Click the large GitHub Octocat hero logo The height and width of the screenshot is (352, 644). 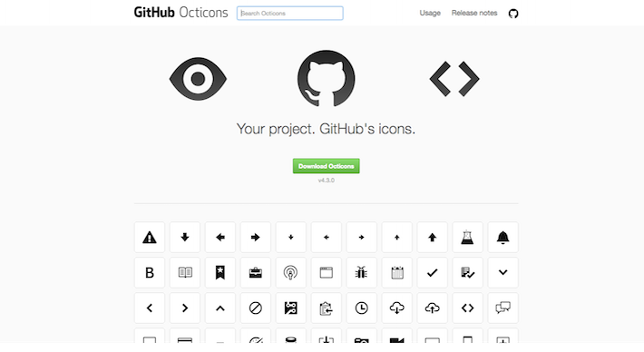pos(327,78)
